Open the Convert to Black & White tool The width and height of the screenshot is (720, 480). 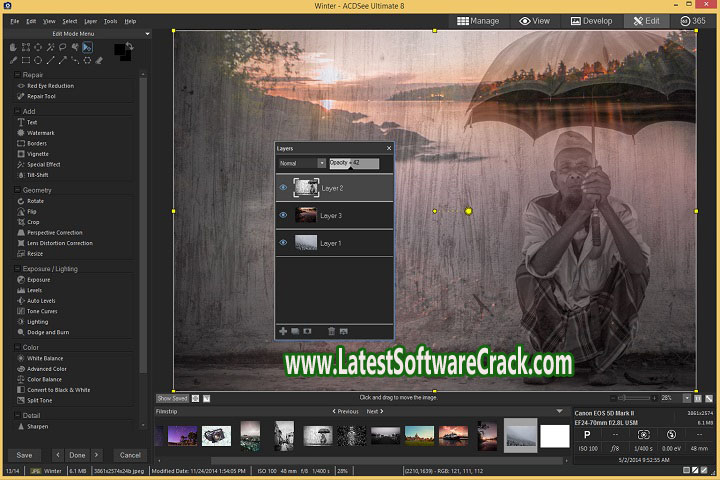(53, 390)
